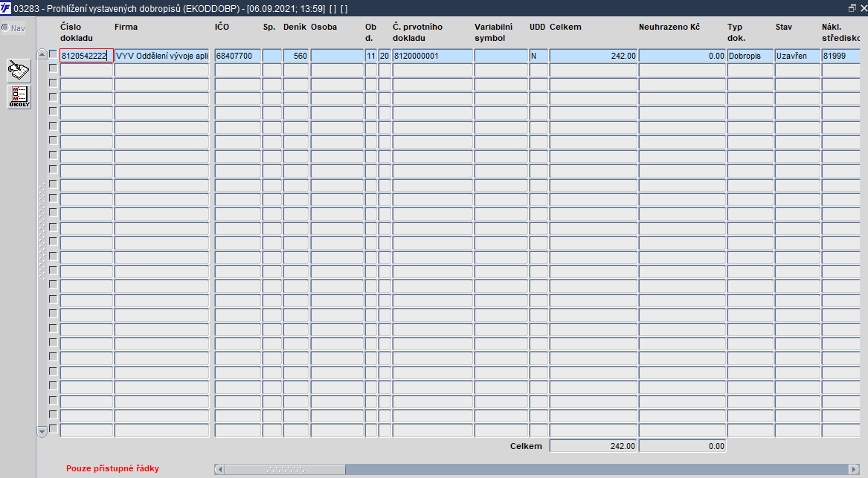This screenshot has height=478, width=868.
Task: Click the Ob cell showing 11
Action: pyautogui.click(x=371, y=55)
